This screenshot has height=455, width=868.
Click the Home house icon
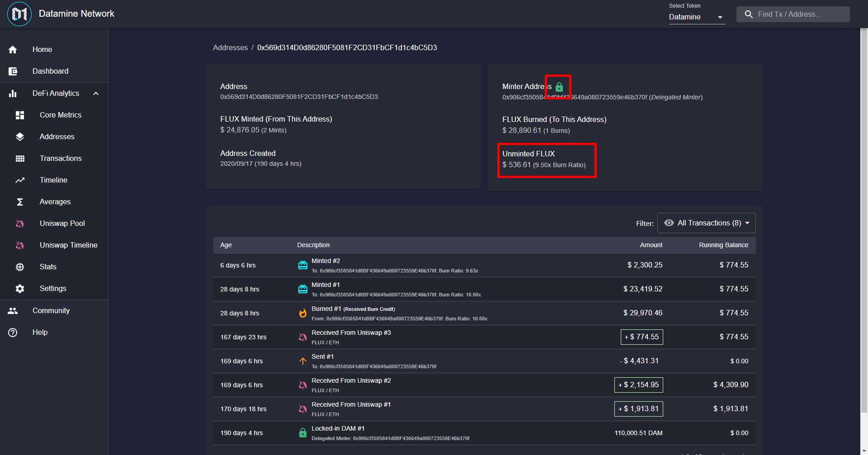click(13, 50)
